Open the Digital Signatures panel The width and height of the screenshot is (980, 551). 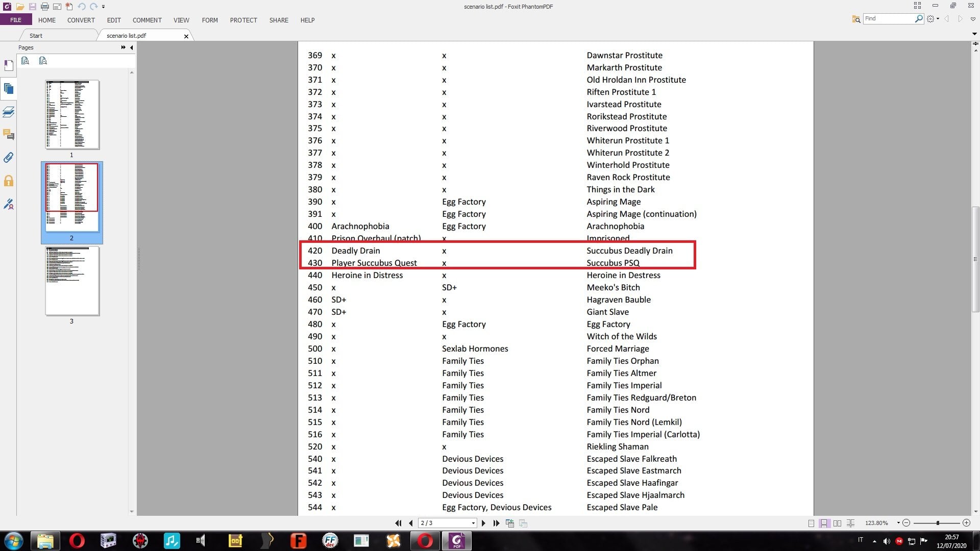pyautogui.click(x=9, y=204)
